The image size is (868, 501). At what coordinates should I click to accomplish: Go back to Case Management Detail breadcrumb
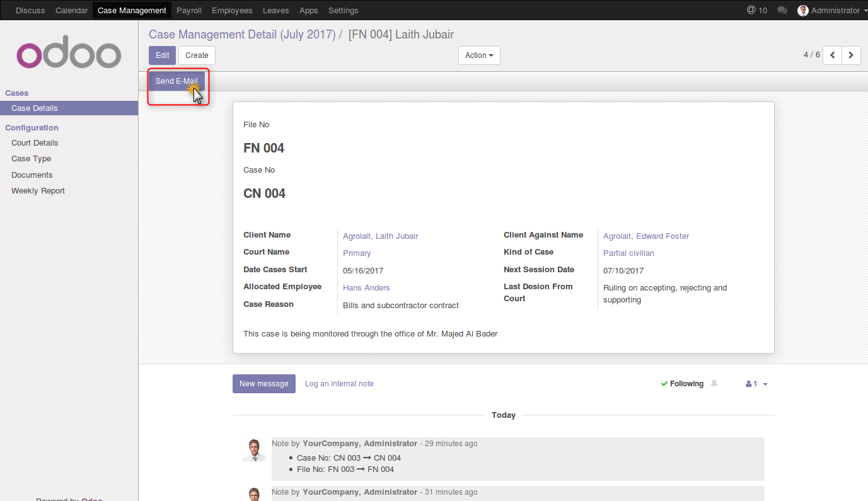click(242, 35)
